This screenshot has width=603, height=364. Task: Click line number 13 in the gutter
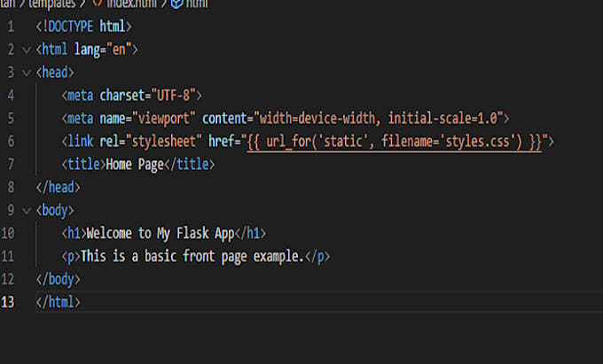point(8,302)
